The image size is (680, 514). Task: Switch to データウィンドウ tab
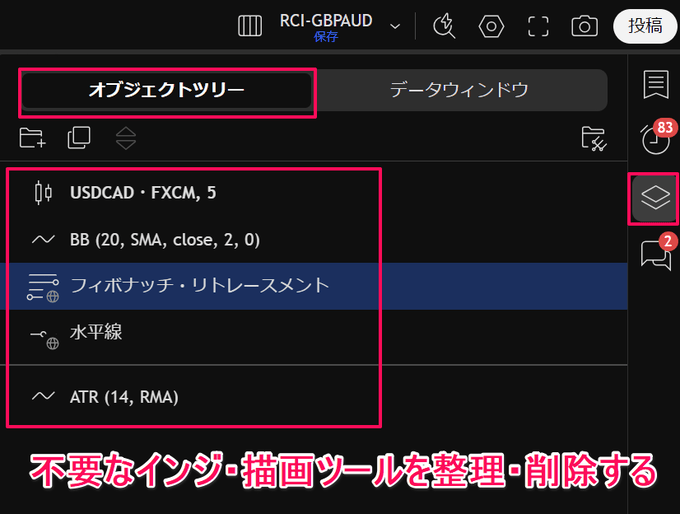[x=459, y=90]
